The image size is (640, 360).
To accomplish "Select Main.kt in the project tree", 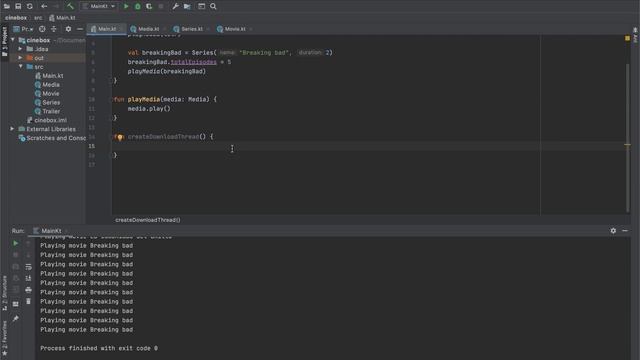I will 49,76.
